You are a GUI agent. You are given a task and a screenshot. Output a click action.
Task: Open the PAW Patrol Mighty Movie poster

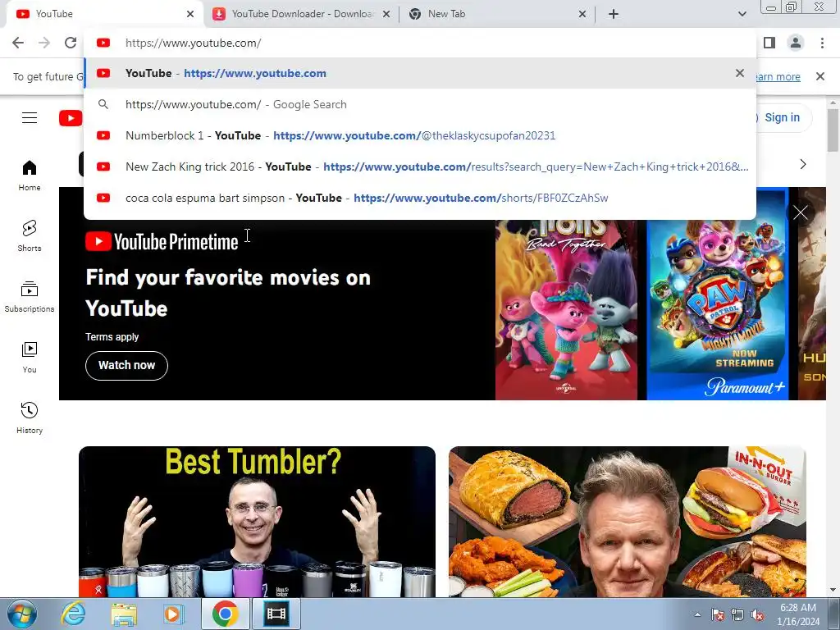(718, 309)
